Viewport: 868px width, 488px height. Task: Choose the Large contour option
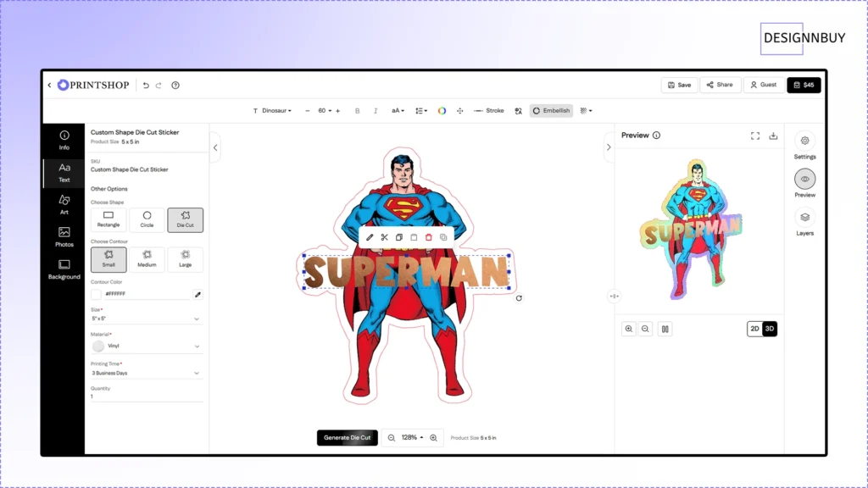186,259
